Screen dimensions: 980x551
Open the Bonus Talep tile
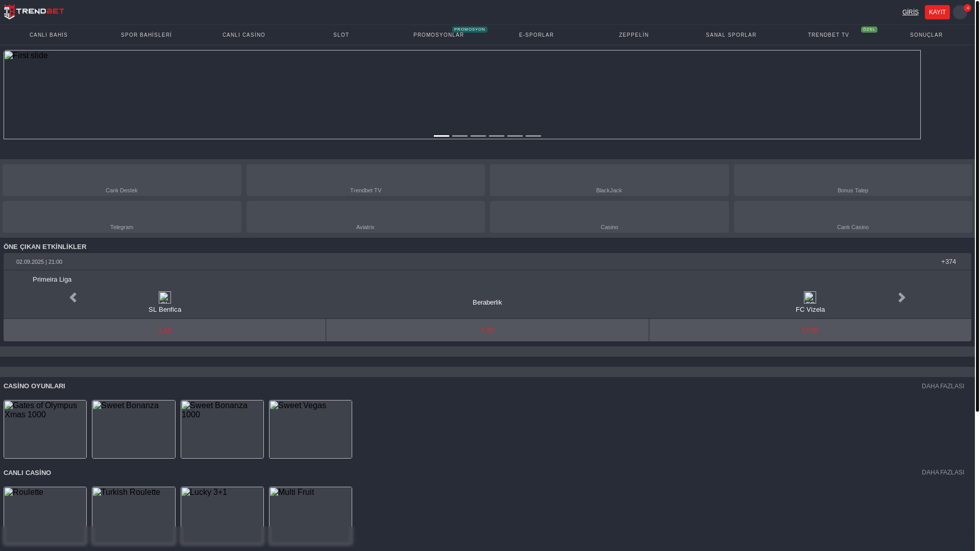pyautogui.click(x=853, y=180)
